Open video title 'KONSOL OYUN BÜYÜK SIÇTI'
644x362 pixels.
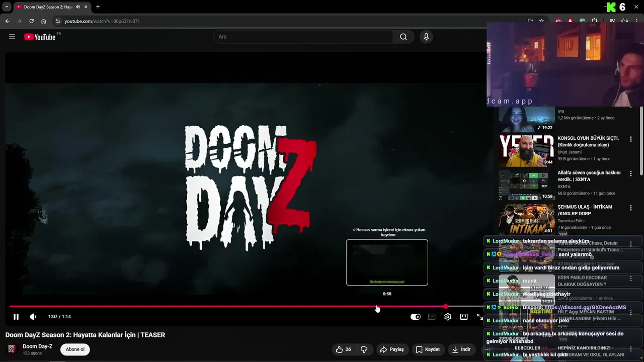588,141
